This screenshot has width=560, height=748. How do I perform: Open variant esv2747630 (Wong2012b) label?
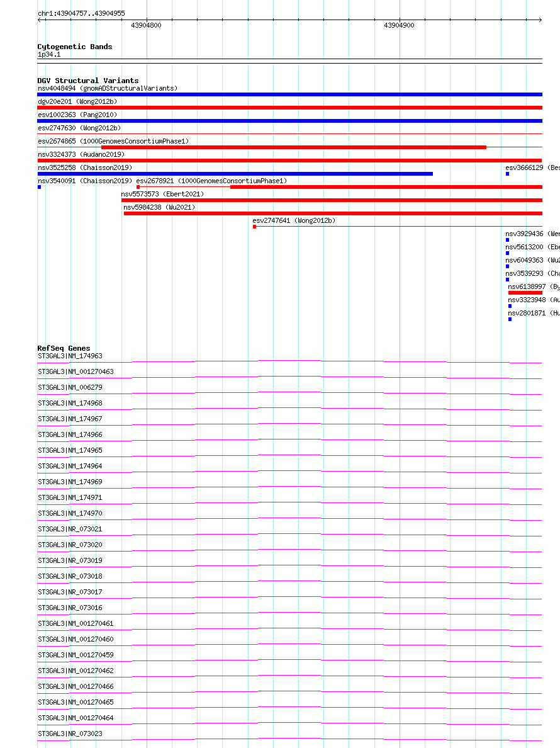[x=79, y=128]
